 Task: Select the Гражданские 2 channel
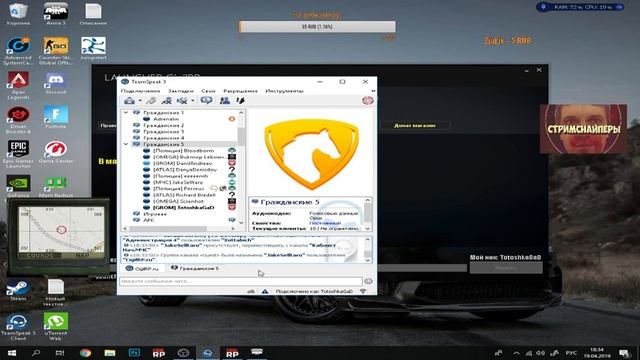[163, 125]
